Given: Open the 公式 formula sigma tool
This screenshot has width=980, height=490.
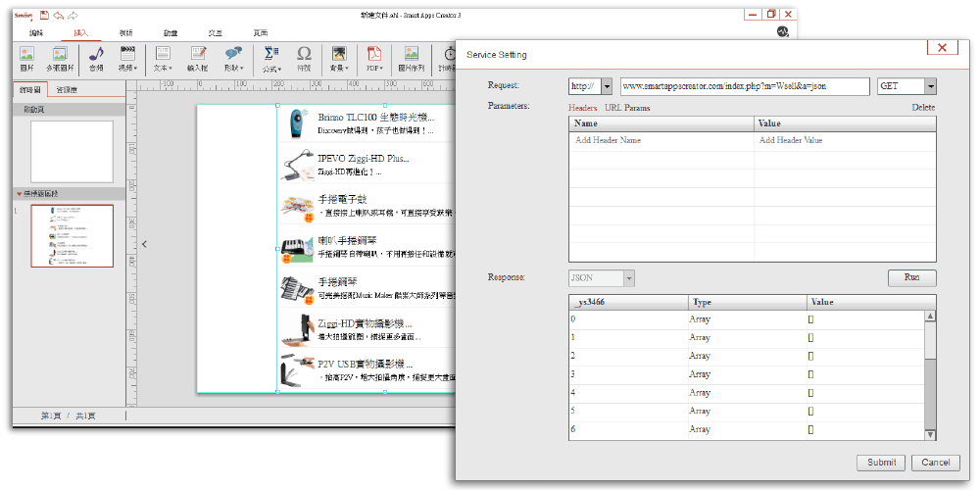Looking at the screenshot, I should coord(271,59).
